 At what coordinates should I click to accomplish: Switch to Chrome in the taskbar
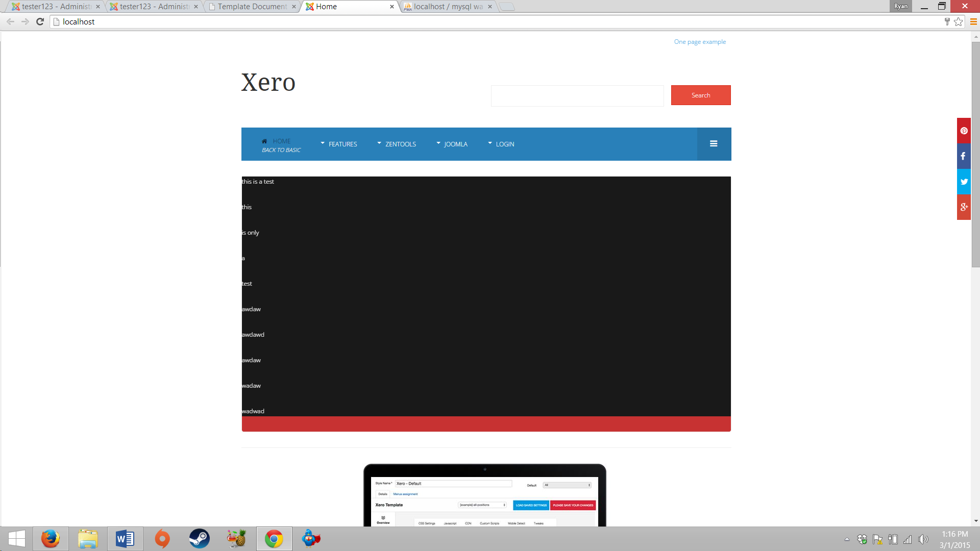tap(274, 539)
